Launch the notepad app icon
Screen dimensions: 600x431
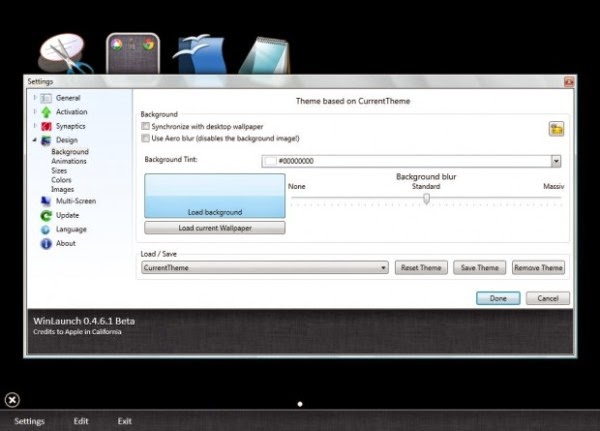click(264, 55)
